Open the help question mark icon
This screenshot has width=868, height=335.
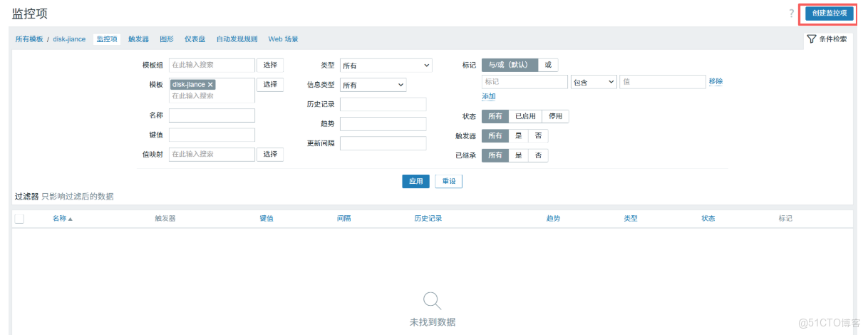point(791,14)
